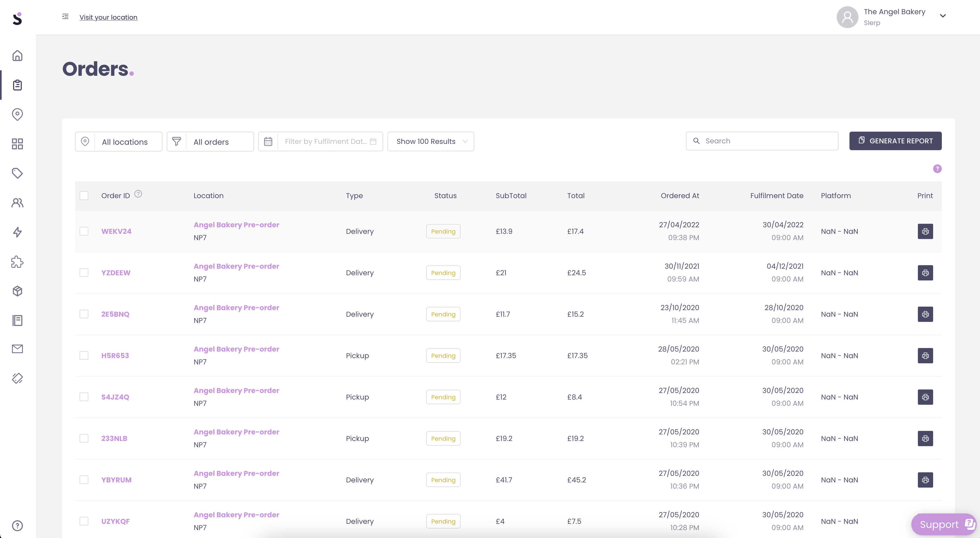Click the print icon for order WEKV24
The width and height of the screenshot is (980, 538).
click(x=925, y=231)
